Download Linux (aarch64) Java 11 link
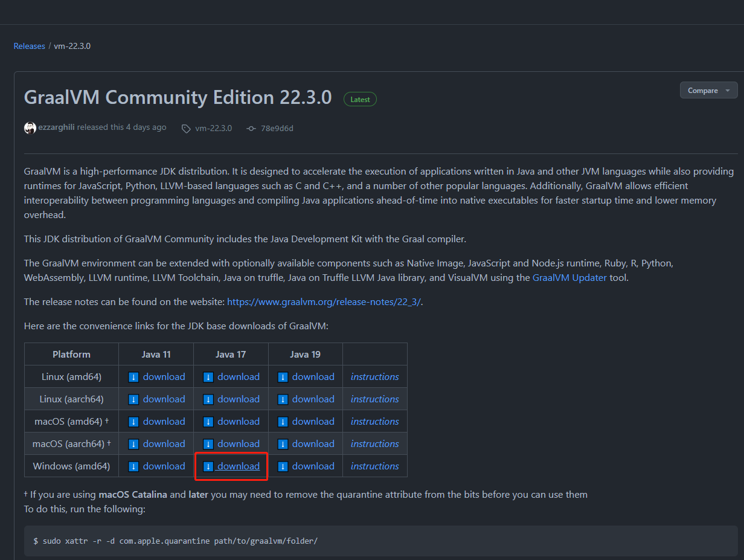Screen dimensions: 744x560 (x=164, y=399)
